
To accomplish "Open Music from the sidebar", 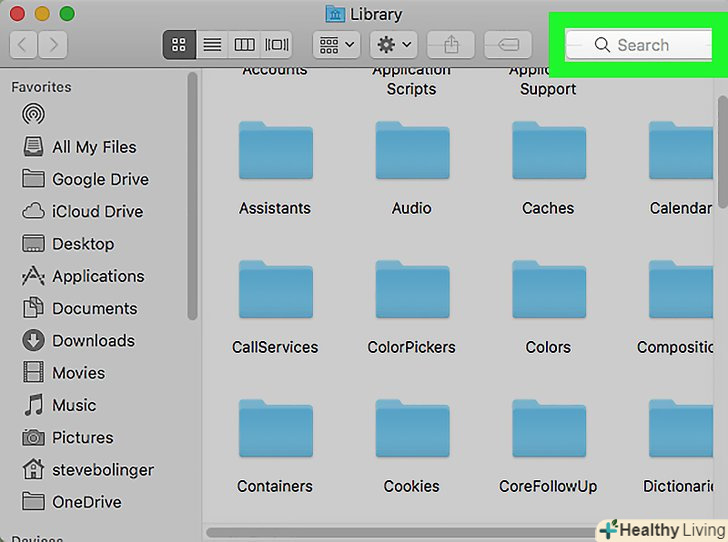I will click(x=59, y=405).
